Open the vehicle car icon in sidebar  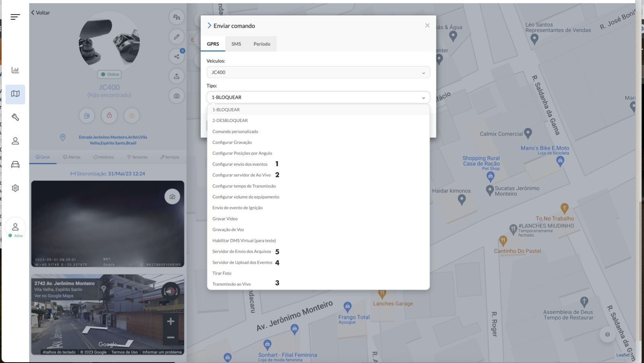tap(15, 164)
